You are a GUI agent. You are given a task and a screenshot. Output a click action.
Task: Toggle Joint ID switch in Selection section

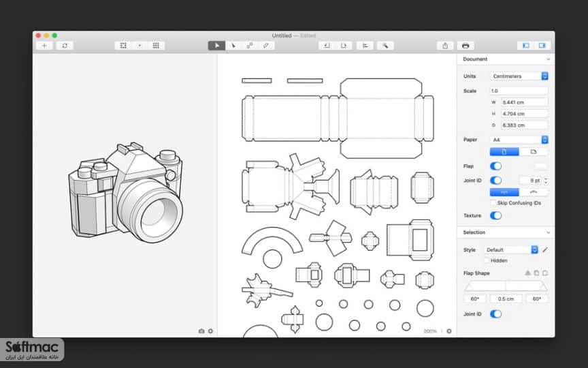[x=495, y=314]
